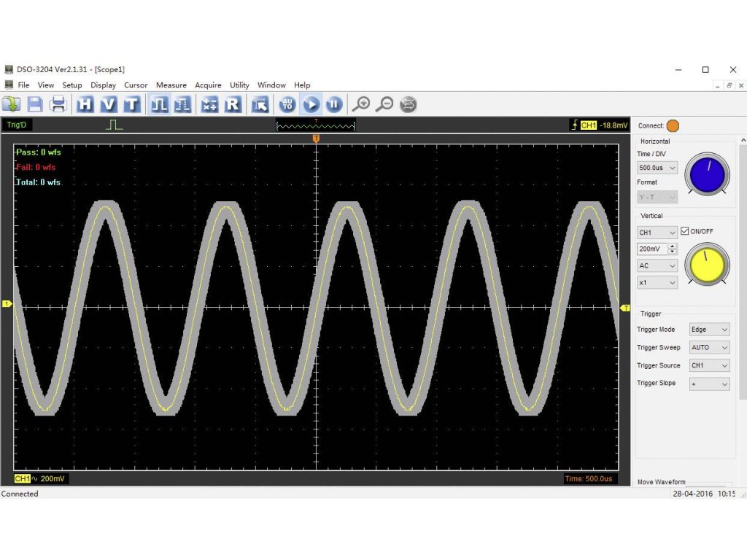Open the Acquire menu
This screenshot has width=747, height=560.
coord(208,85)
